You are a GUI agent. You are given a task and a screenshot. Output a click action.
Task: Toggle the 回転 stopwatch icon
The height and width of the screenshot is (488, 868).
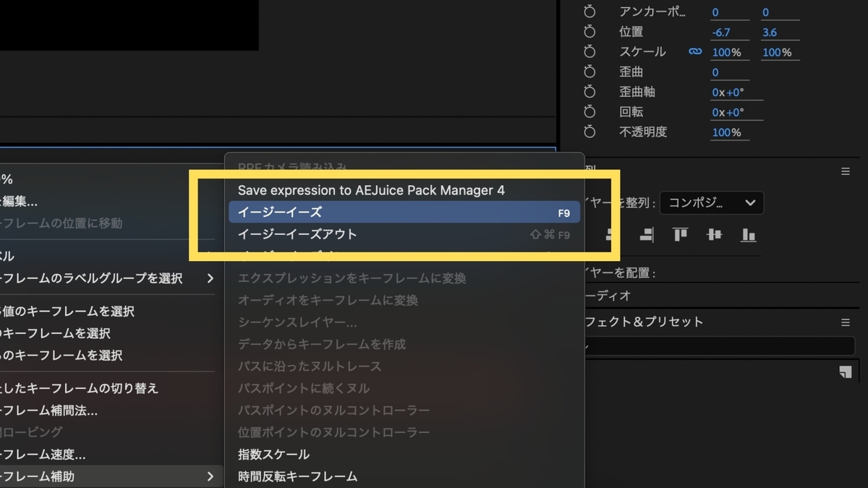tap(590, 112)
